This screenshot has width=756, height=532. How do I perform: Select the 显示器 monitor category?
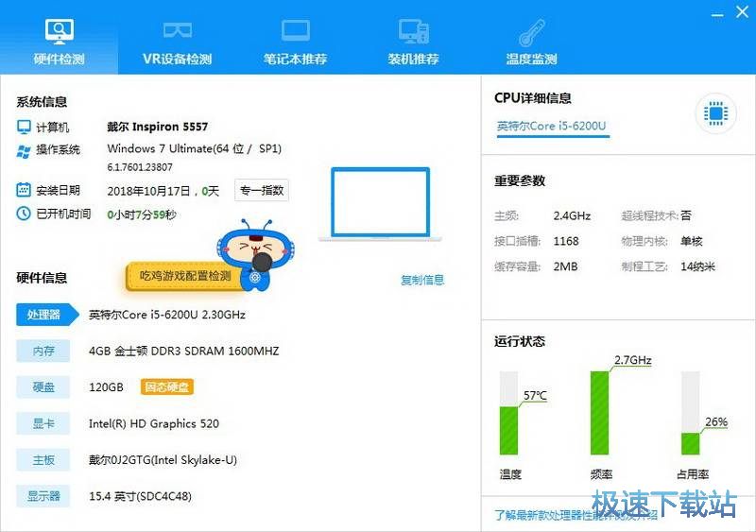43,496
